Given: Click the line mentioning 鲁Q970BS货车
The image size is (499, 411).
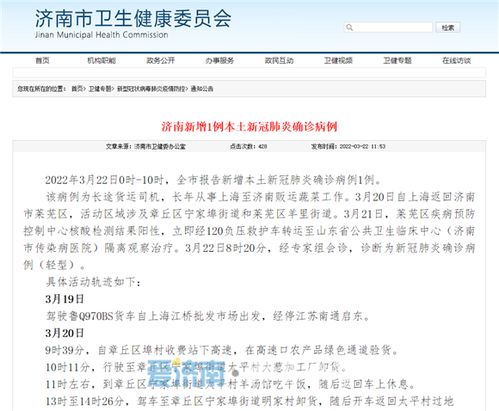Looking at the screenshot, I should click(x=207, y=316).
